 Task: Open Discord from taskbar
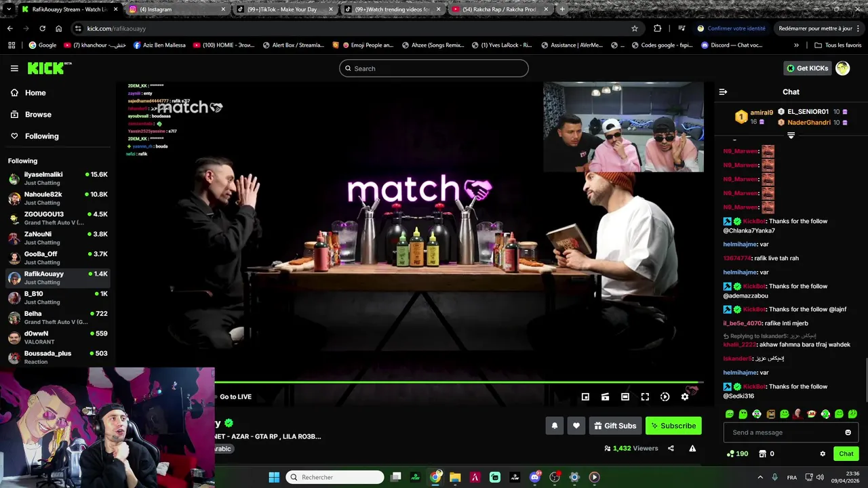(534, 477)
